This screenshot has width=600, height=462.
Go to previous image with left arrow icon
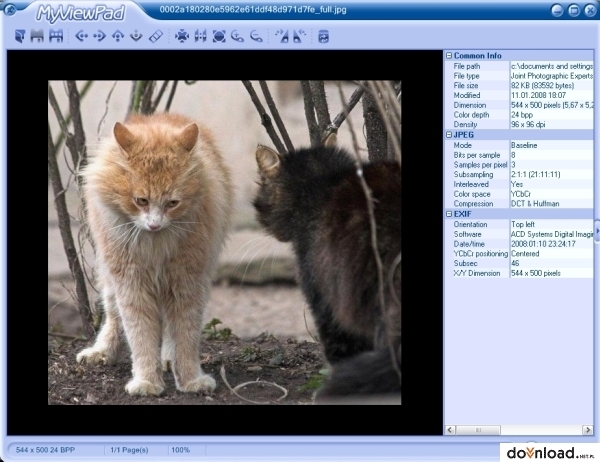pyautogui.click(x=81, y=36)
